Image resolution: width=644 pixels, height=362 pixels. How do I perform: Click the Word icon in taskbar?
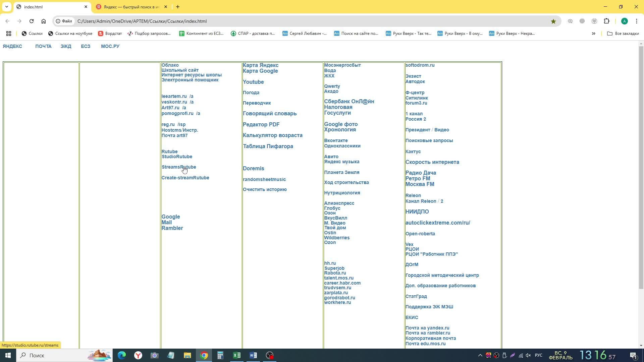(x=254, y=355)
